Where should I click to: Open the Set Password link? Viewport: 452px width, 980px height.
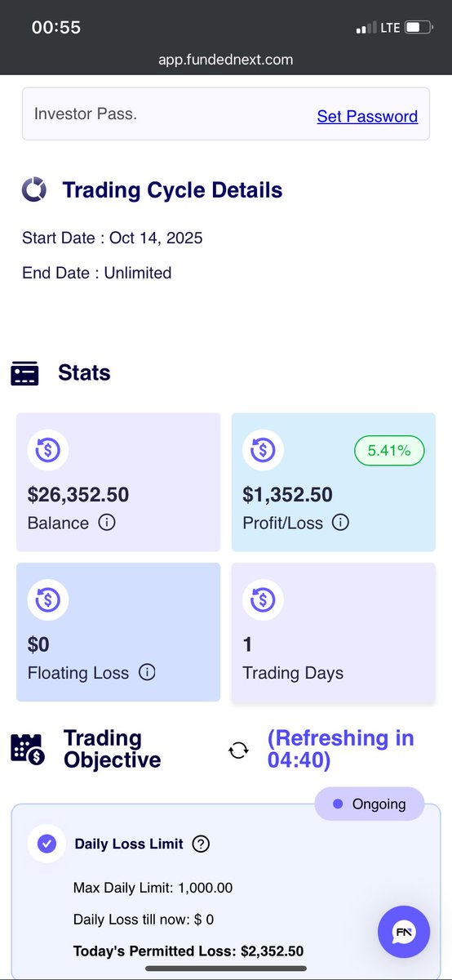coord(367,116)
